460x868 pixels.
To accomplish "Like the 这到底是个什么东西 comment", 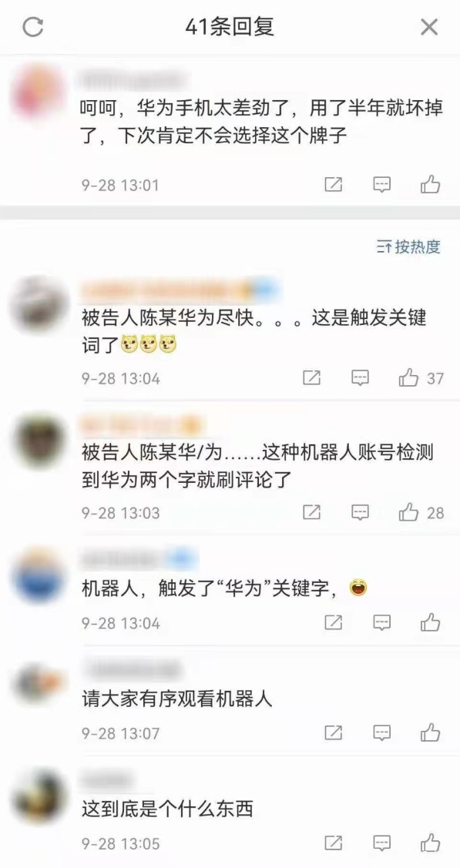I will click(x=430, y=843).
